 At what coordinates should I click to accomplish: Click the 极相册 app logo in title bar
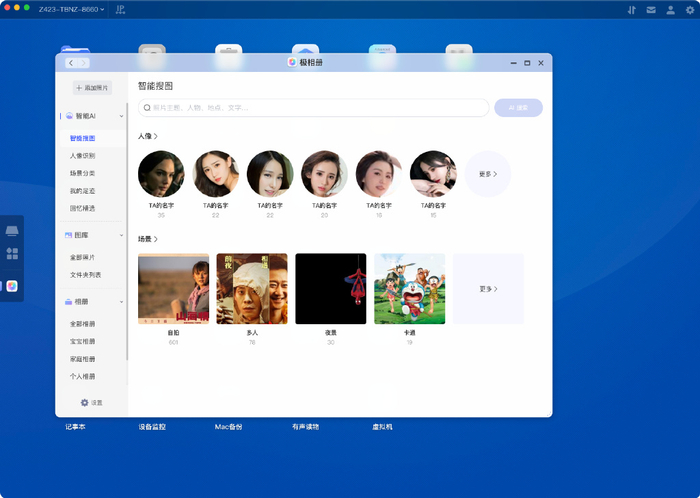(292, 62)
